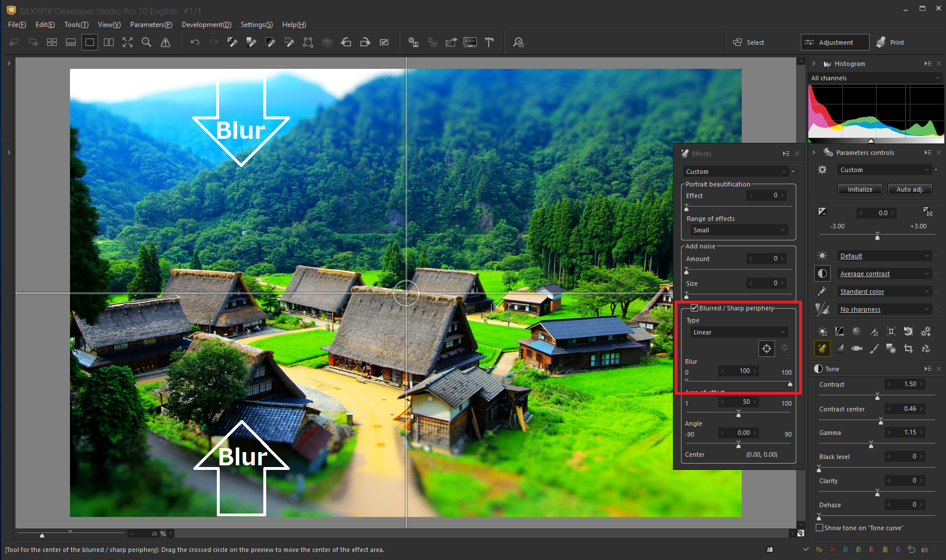Open the Development menu

[207, 25]
